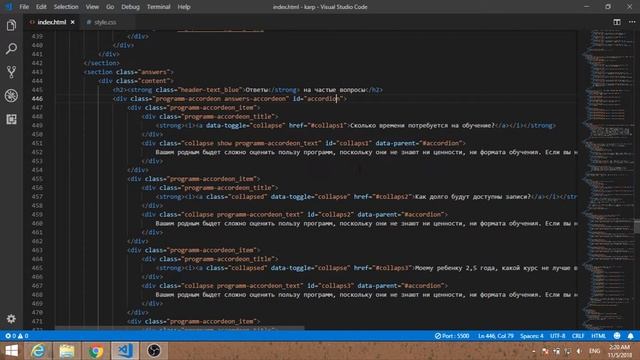Click href="#collaps2" on line 457
The image size is (640, 360).
pos(382,197)
